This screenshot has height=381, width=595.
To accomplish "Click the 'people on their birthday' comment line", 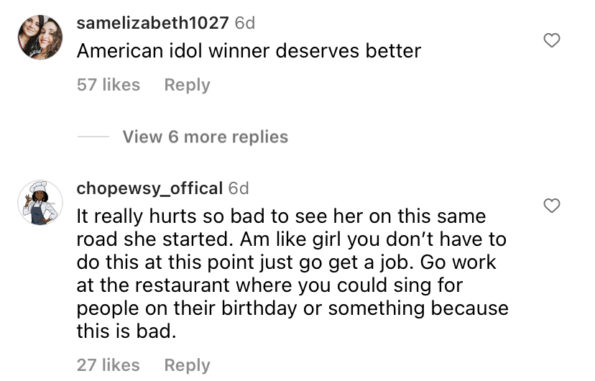I will pos(293,309).
